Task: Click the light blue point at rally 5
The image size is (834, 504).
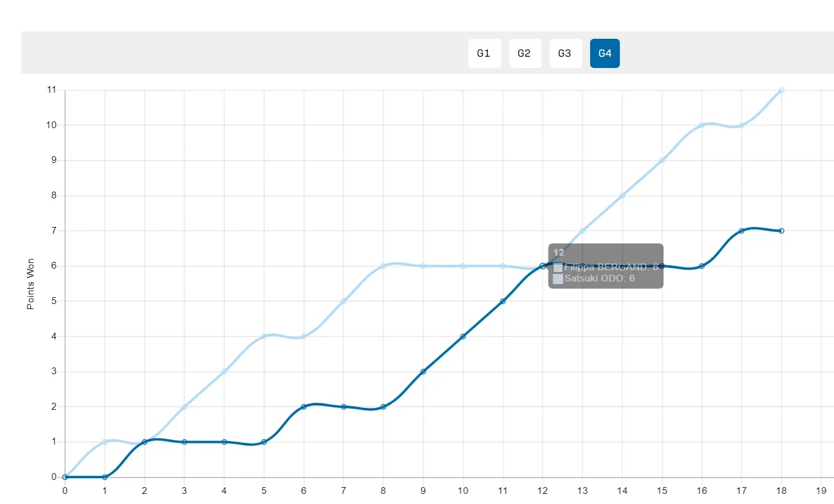Action: coord(264,337)
